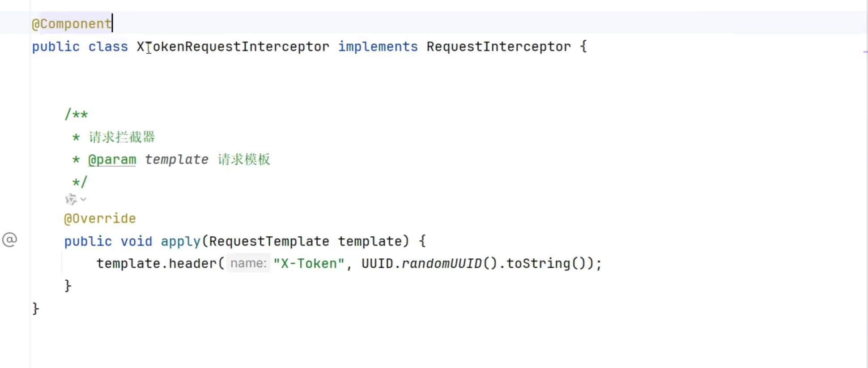The height and width of the screenshot is (368, 868).
Task: Place cursor on the implements keyword
Action: pos(378,47)
